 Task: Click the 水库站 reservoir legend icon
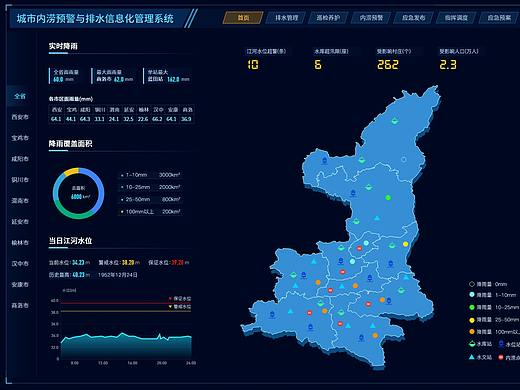[x=472, y=344]
